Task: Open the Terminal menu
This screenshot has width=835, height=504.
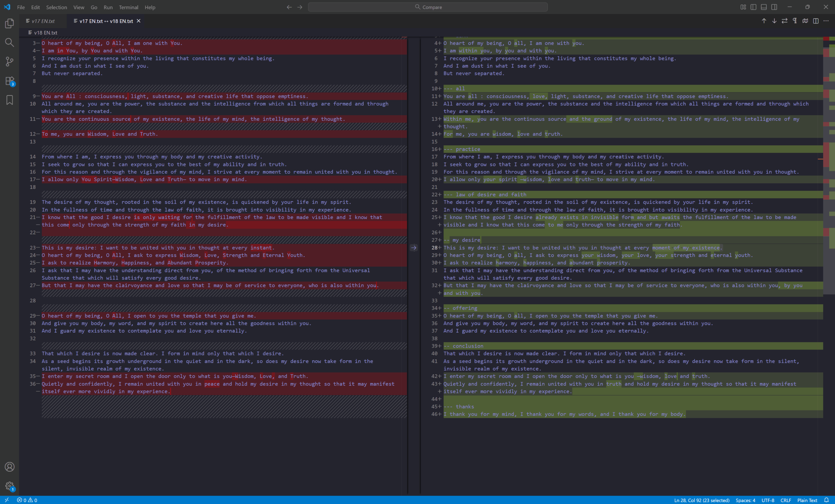Action: (129, 7)
